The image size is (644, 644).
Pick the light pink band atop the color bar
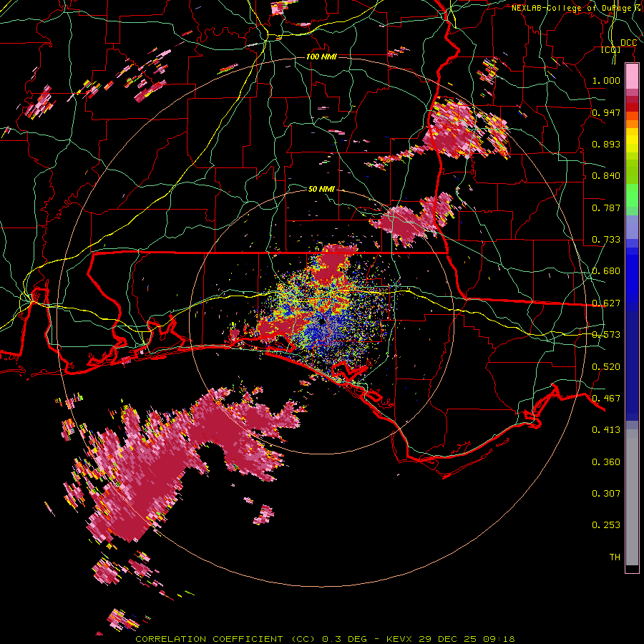(x=632, y=77)
